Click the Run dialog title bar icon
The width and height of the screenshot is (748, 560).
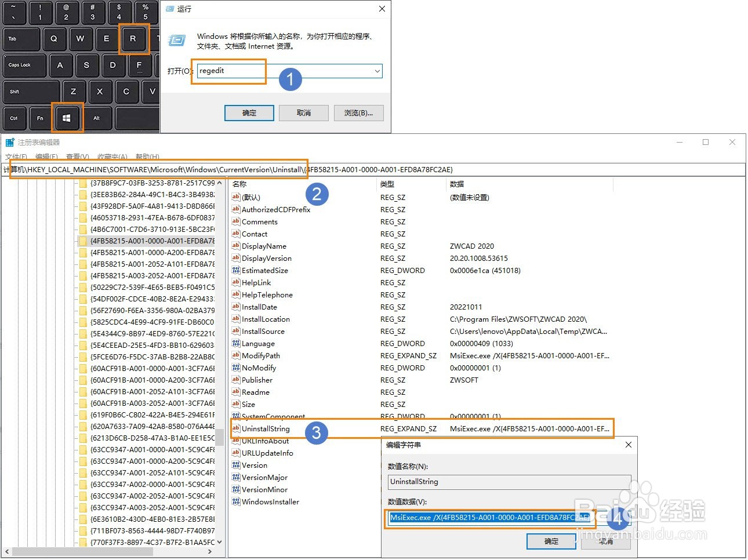[x=170, y=9]
